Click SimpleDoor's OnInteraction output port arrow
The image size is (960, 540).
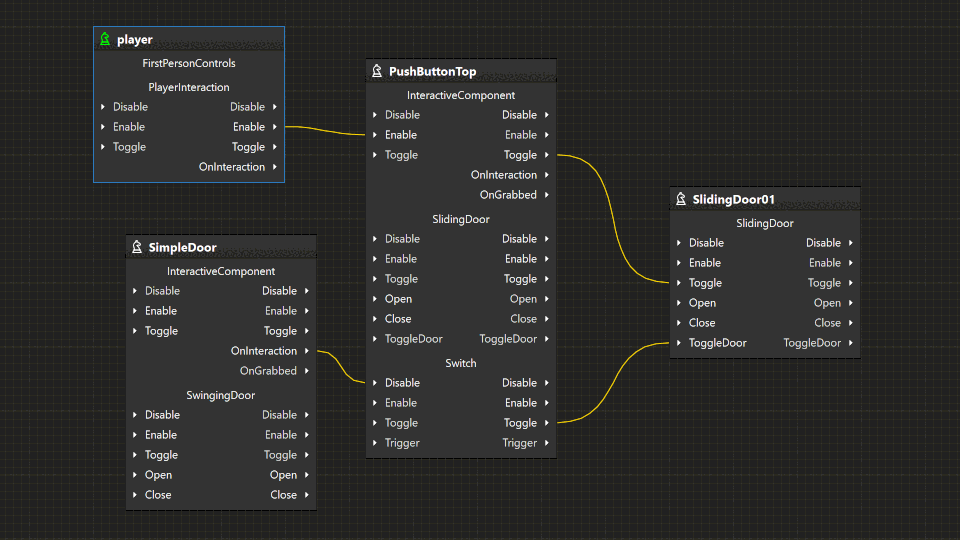pos(306,351)
